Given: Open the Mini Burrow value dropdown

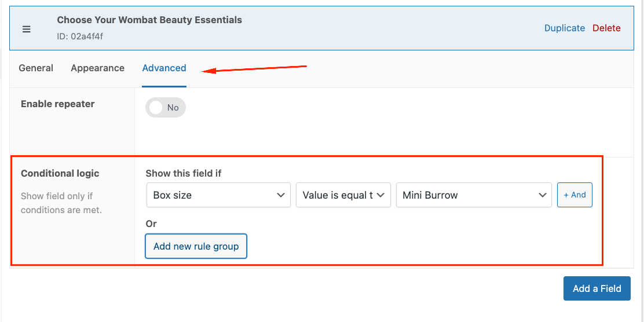Looking at the screenshot, I should coord(474,195).
